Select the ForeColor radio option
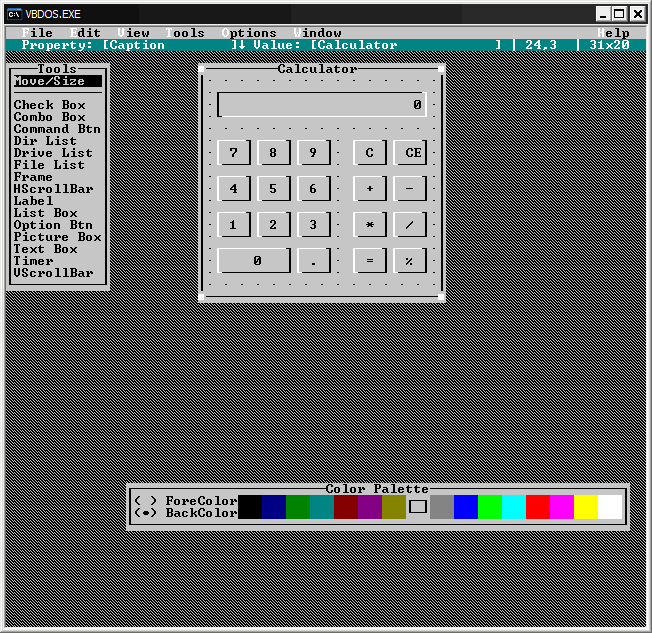 tap(145, 501)
